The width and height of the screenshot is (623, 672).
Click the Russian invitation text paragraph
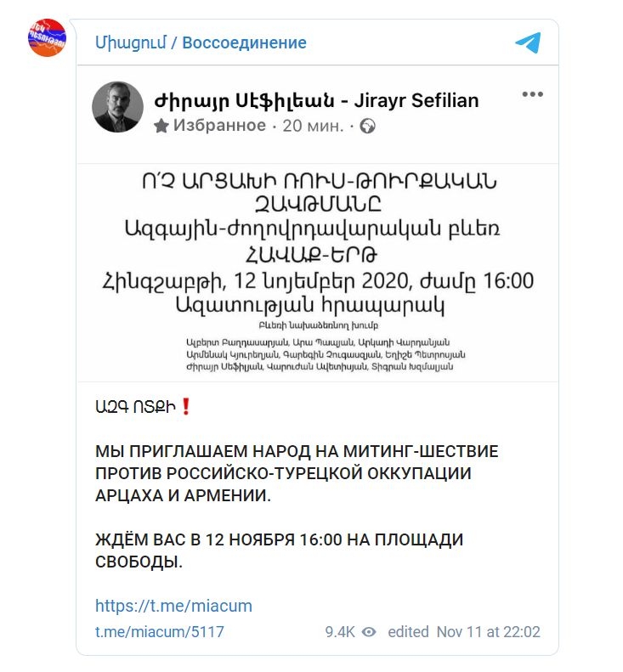pyautogui.click(x=297, y=473)
